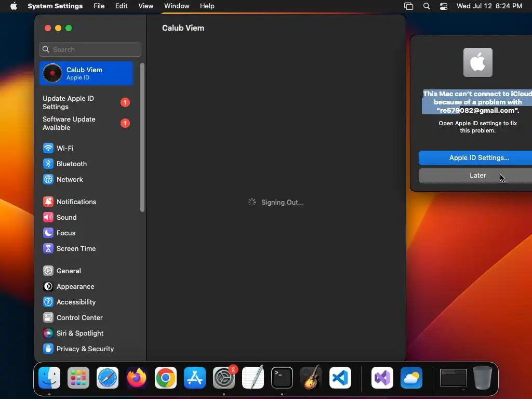Image resolution: width=532 pixels, height=399 pixels.
Task: Launch Google Chrome from the Dock
Action: point(166,378)
